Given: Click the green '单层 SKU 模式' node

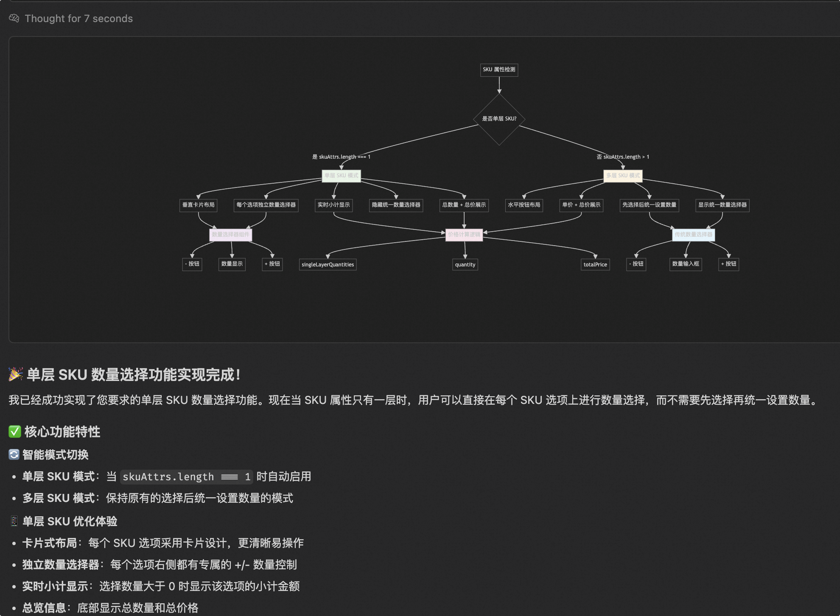Looking at the screenshot, I should pyautogui.click(x=341, y=176).
